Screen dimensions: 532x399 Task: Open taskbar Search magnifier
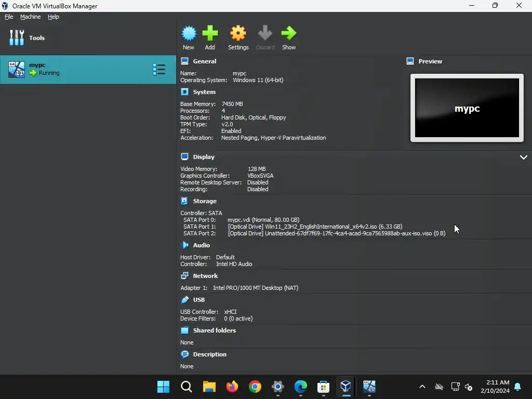click(x=187, y=387)
